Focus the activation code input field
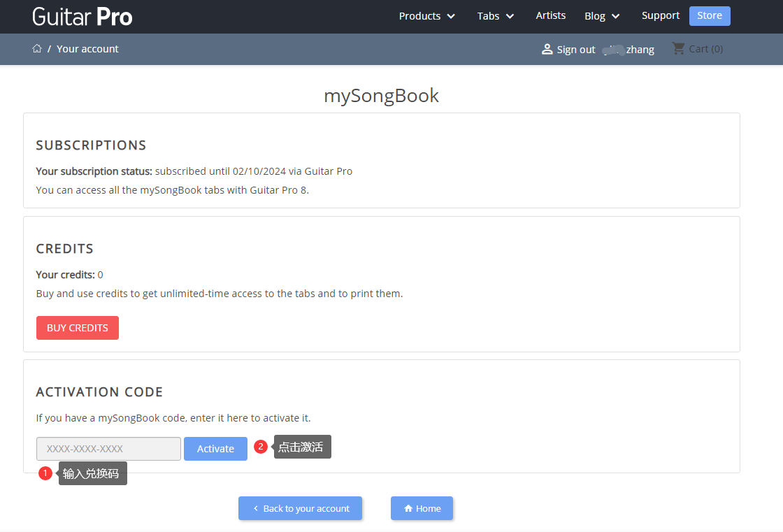The height and width of the screenshot is (532, 783). coord(108,449)
